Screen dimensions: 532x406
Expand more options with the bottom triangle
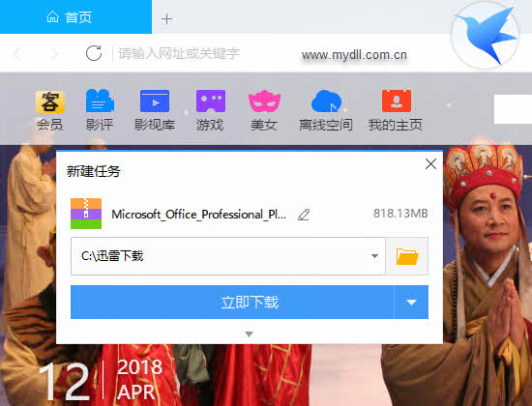[249, 334]
